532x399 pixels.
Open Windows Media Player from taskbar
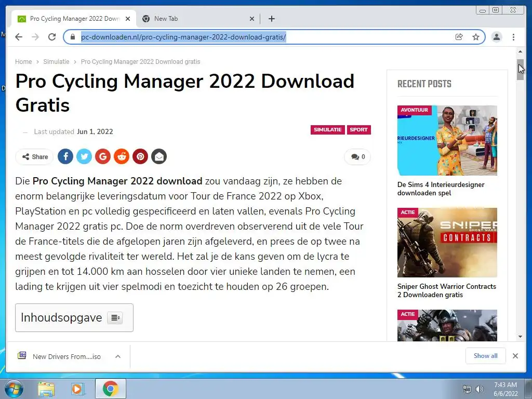(78, 389)
